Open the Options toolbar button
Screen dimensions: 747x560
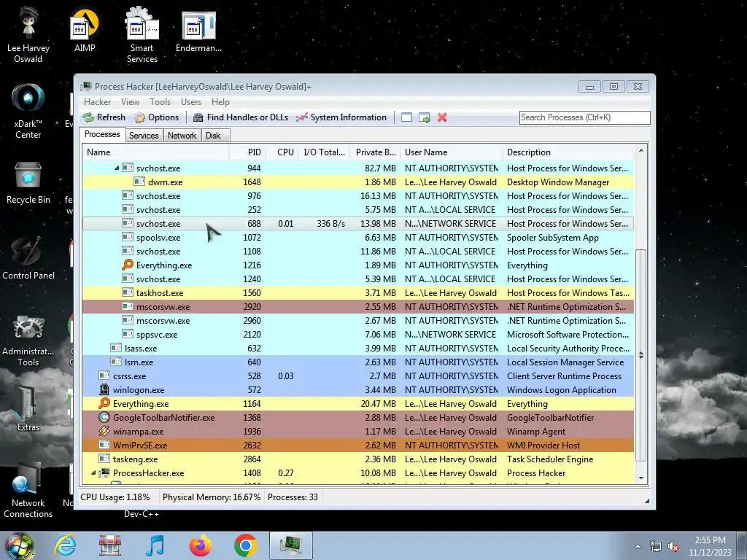[x=157, y=117]
